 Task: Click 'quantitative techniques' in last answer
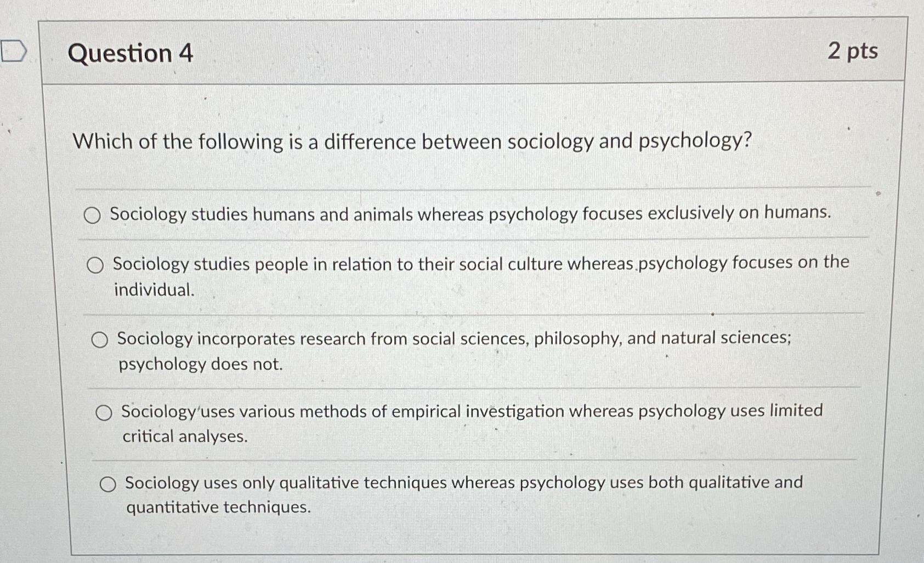218,507
